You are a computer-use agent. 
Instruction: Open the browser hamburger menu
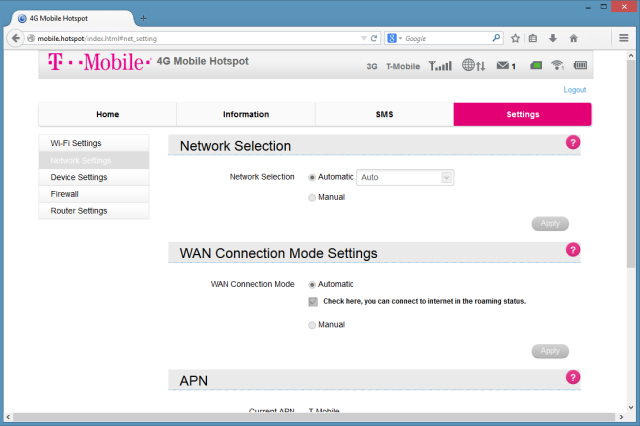tap(623, 38)
